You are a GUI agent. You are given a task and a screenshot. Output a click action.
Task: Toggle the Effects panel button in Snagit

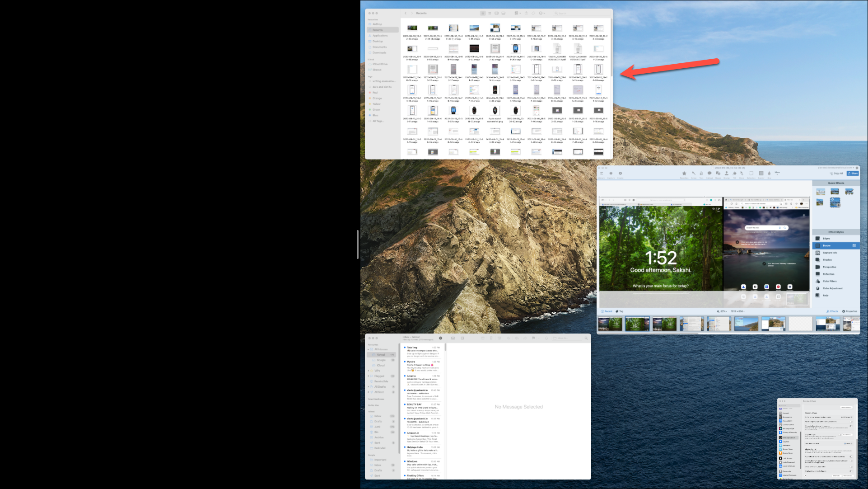pos(832,311)
